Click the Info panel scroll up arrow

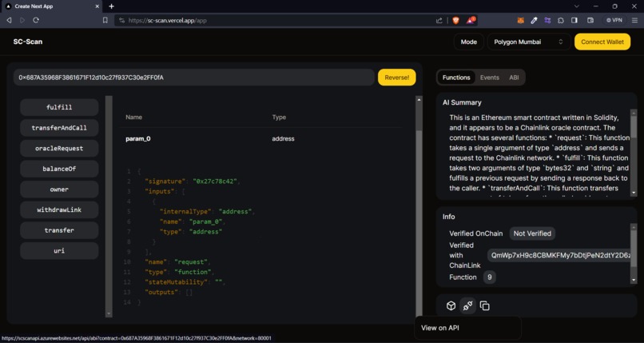click(634, 227)
